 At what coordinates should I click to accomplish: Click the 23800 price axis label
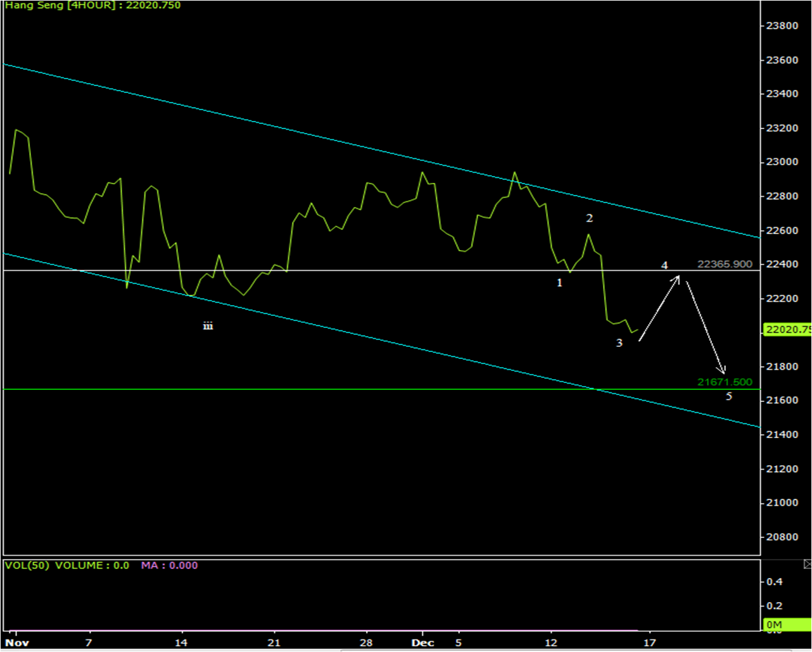click(x=782, y=26)
